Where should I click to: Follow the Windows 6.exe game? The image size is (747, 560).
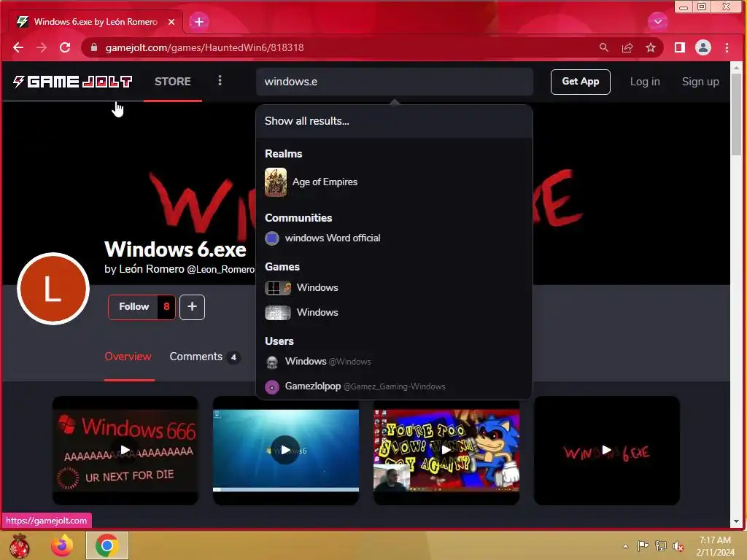(x=134, y=307)
